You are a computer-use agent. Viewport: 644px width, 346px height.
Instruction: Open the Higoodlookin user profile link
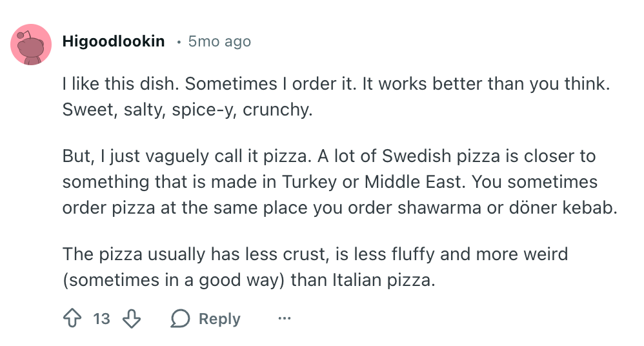click(x=114, y=42)
